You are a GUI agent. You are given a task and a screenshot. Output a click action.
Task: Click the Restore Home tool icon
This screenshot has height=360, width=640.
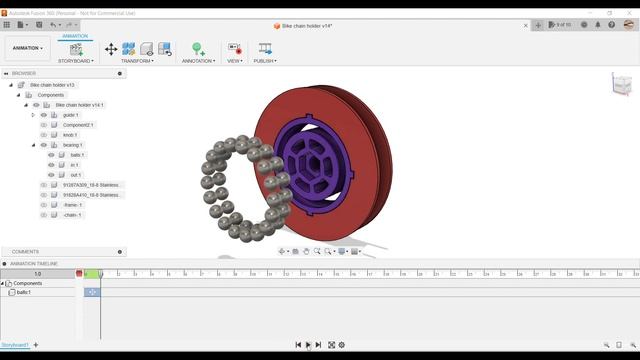(x=164, y=49)
